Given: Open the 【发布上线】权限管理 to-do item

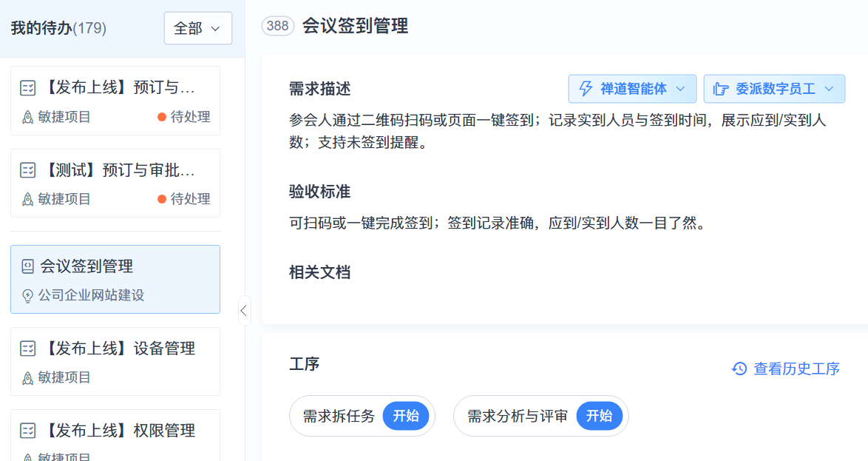Looking at the screenshot, I should (x=115, y=435).
